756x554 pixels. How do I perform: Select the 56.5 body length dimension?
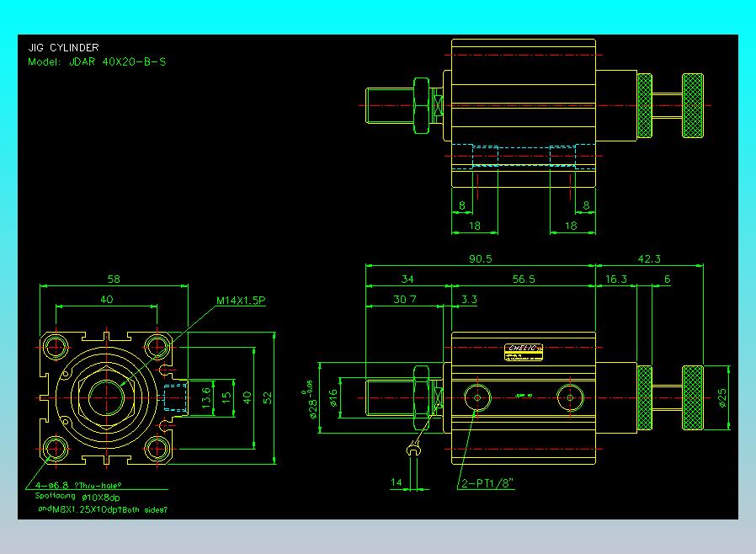coord(524,280)
